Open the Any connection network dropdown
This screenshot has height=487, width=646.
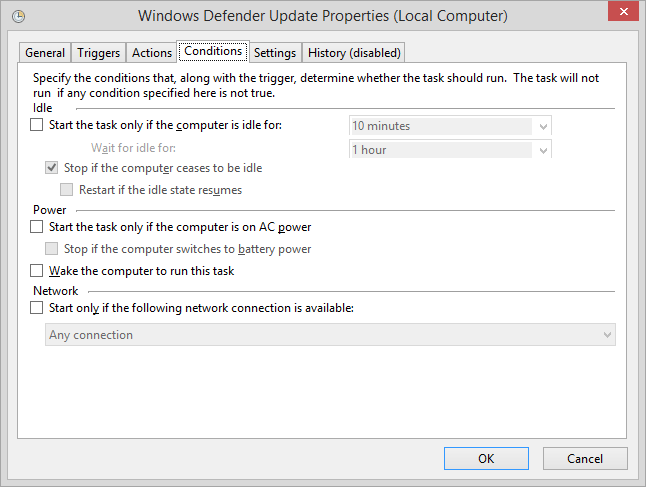(x=330, y=335)
